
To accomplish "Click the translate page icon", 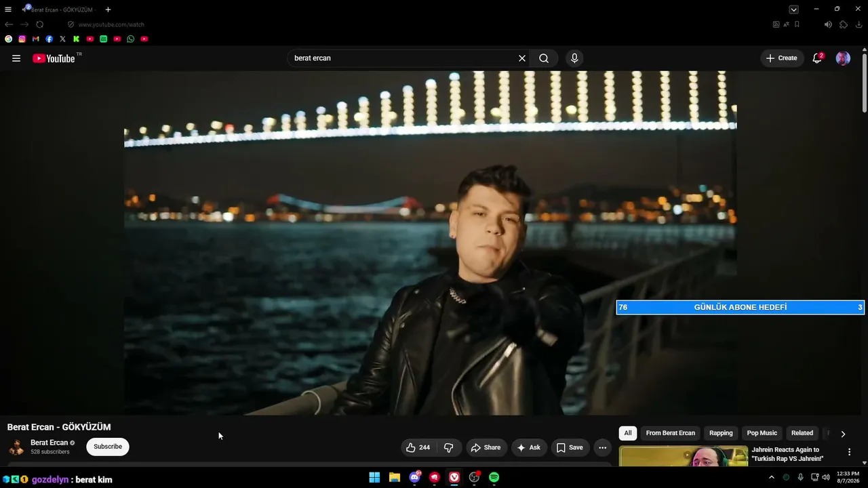I will tap(787, 24).
